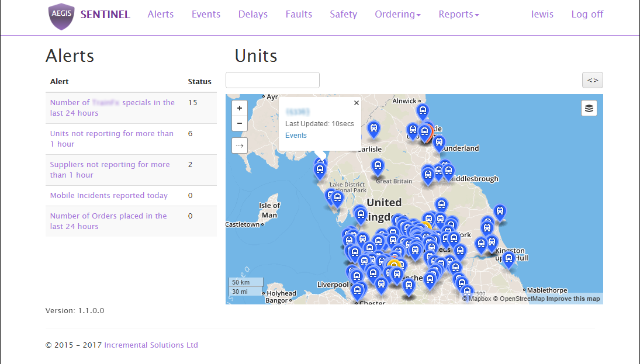
Task: Click the train marker near Sunderland
Action: point(439,142)
